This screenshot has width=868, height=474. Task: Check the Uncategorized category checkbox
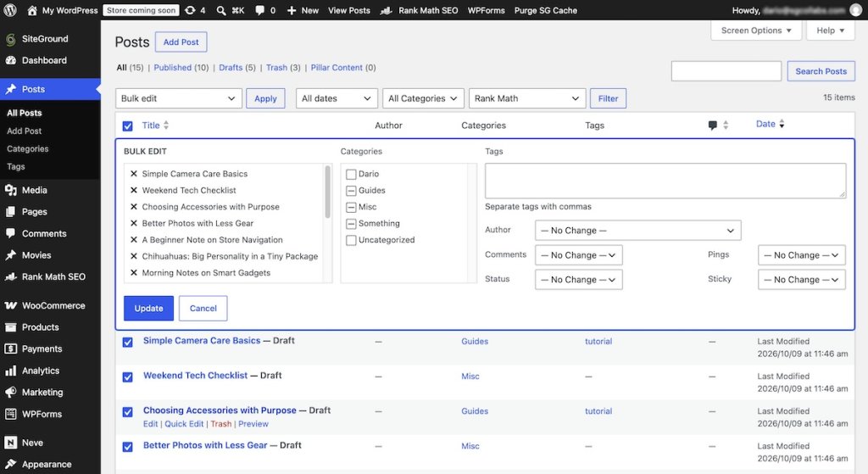click(351, 240)
